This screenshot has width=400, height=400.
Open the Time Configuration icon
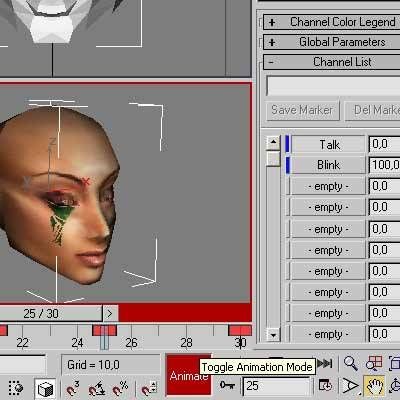325,386
